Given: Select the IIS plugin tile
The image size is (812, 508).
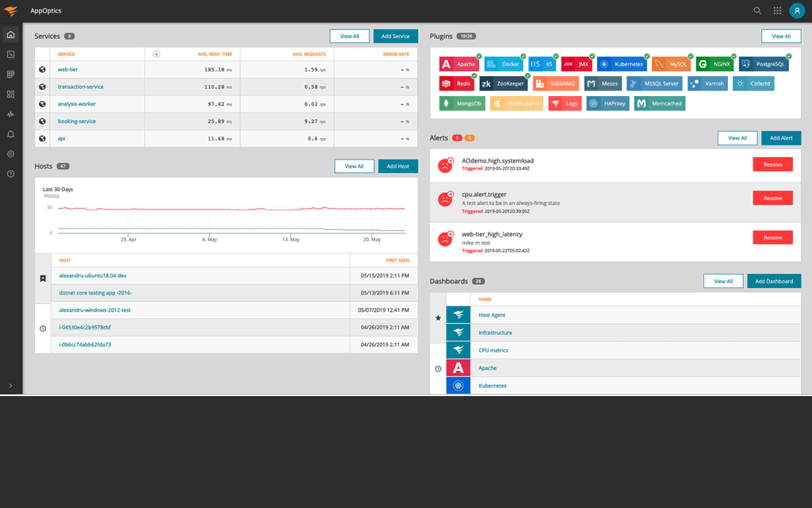Looking at the screenshot, I should point(542,63).
